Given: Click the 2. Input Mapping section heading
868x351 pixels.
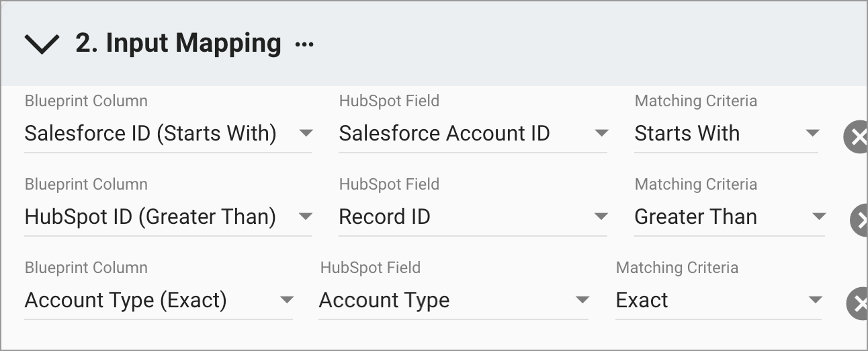Looking at the screenshot, I should point(178,43).
